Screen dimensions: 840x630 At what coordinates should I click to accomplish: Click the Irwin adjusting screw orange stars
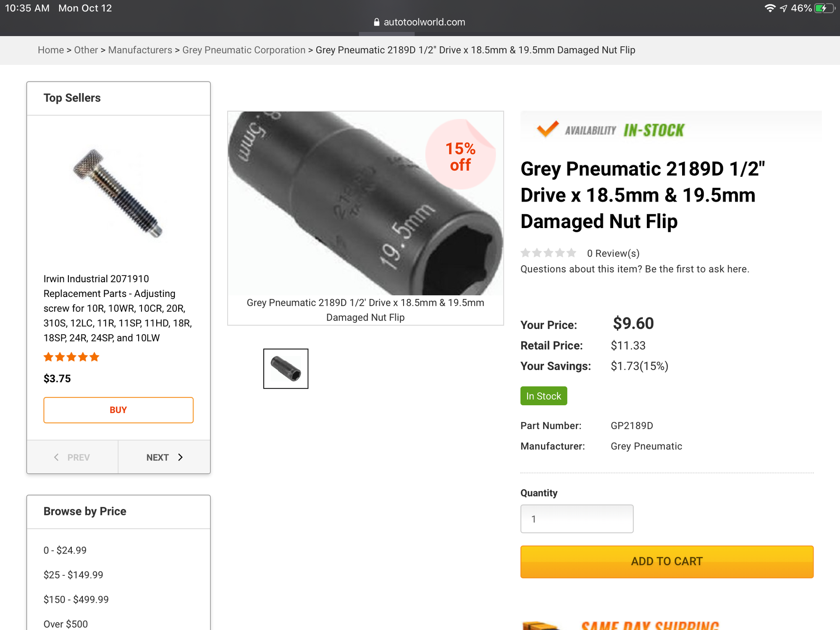(x=71, y=357)
